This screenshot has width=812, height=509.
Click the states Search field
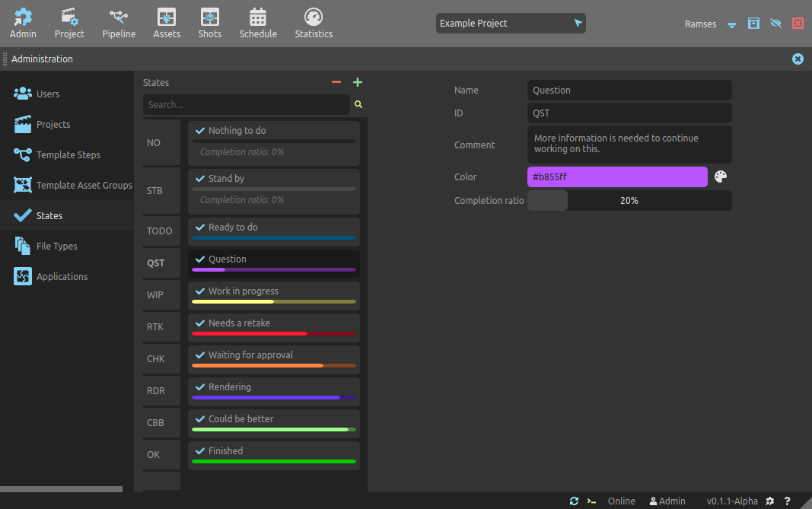pos(246,104)
